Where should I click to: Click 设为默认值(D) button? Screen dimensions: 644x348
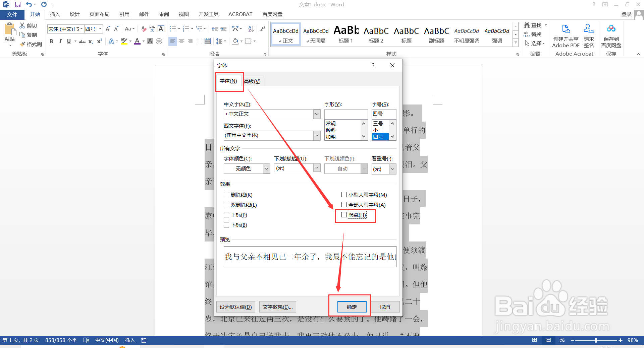tap(236, 307)
